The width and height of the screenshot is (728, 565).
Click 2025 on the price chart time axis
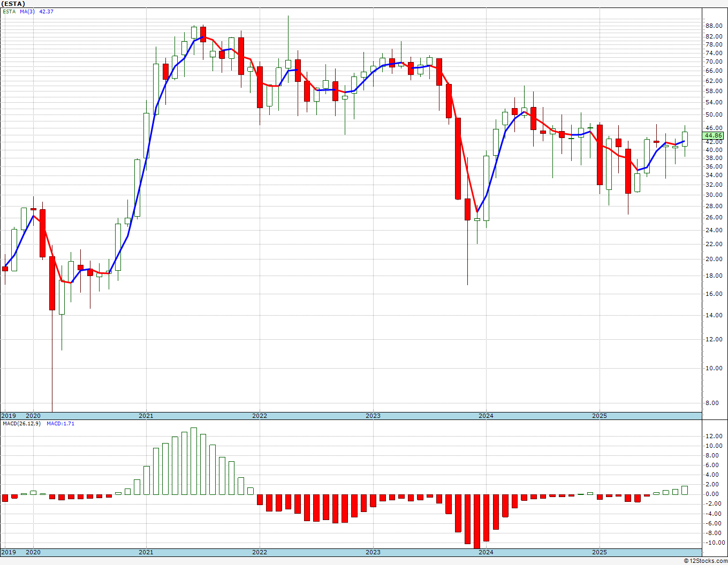(600, 416)
